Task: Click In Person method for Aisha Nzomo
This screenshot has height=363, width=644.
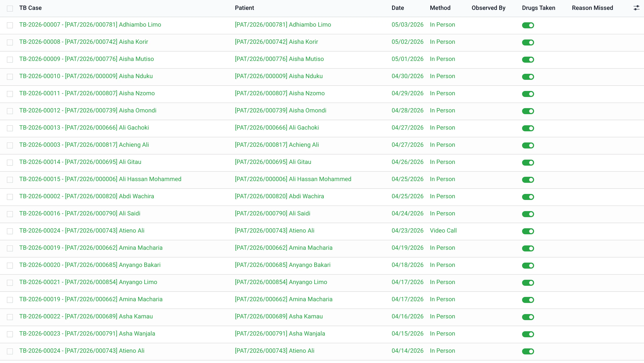Action: tap(442, 94)
